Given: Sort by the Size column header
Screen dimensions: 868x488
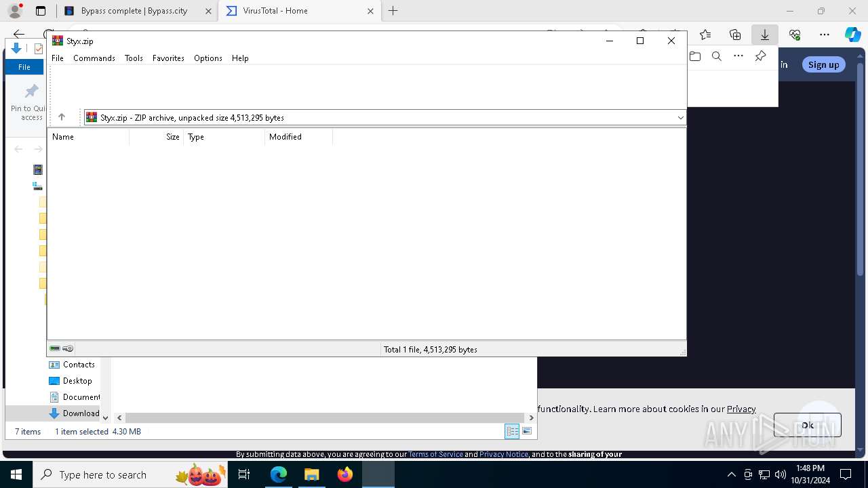Looking at the screenshot, I should (x=157, y=137).
